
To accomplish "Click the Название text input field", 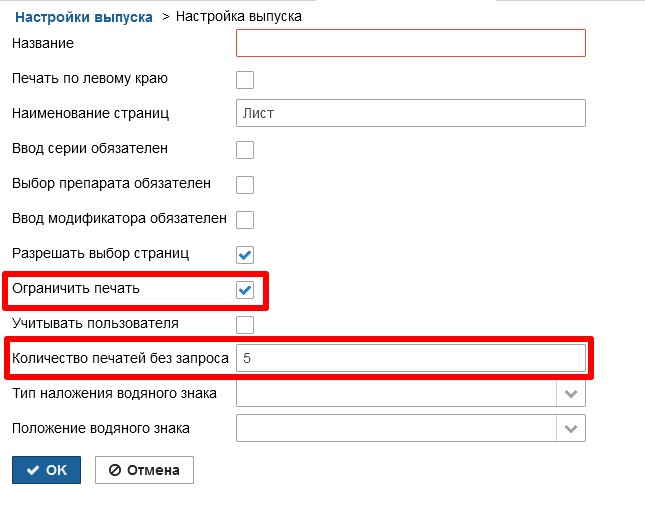I will [411, 43].
